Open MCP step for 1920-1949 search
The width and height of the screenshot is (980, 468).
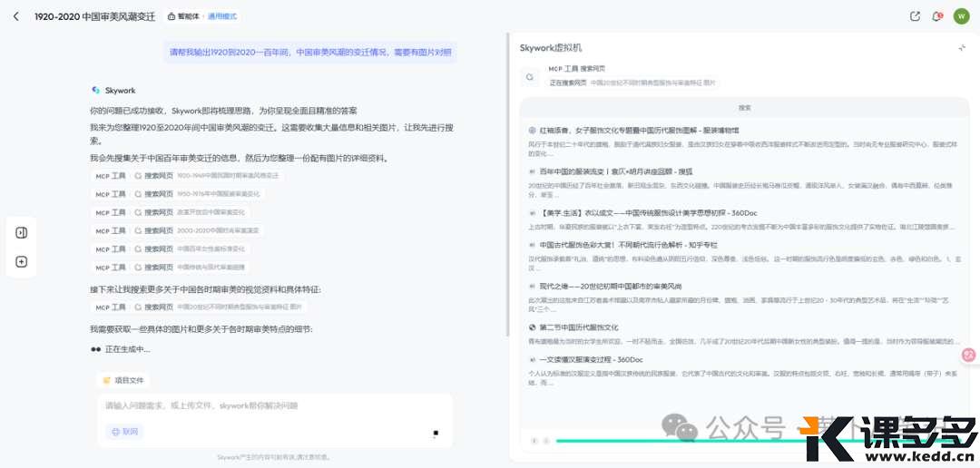tap(188, 176)
